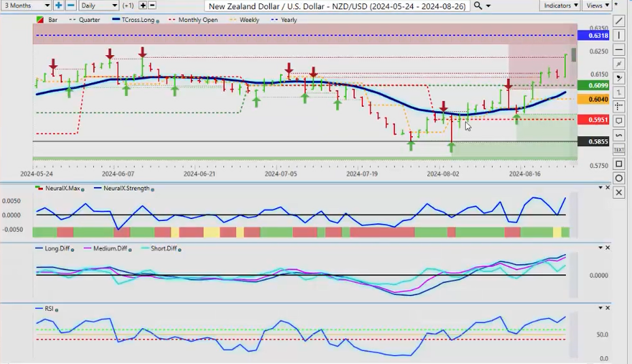Image resolution: width=632 pixels, height=364 pixels.
Task: Open the Indicators menu
Action: coord(561,5)
